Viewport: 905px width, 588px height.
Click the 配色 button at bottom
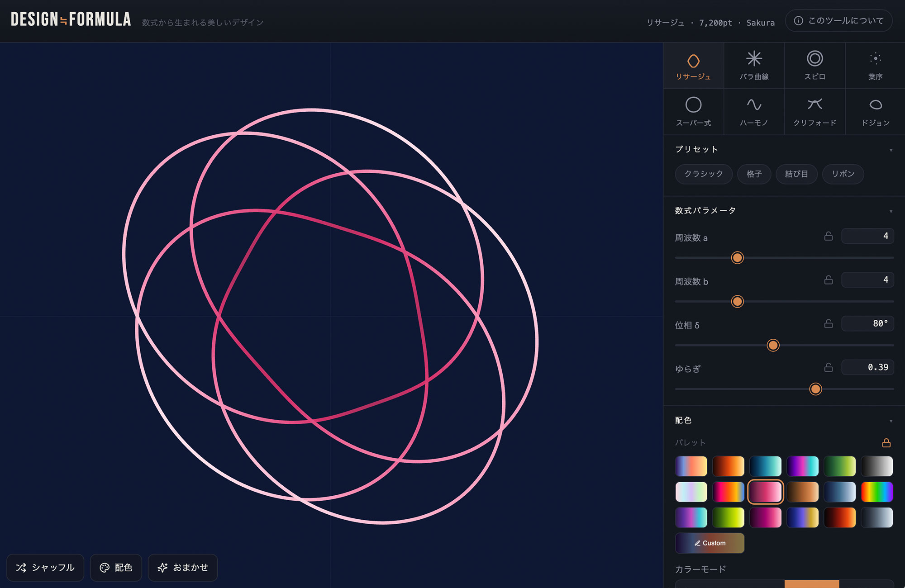(116, 568)
